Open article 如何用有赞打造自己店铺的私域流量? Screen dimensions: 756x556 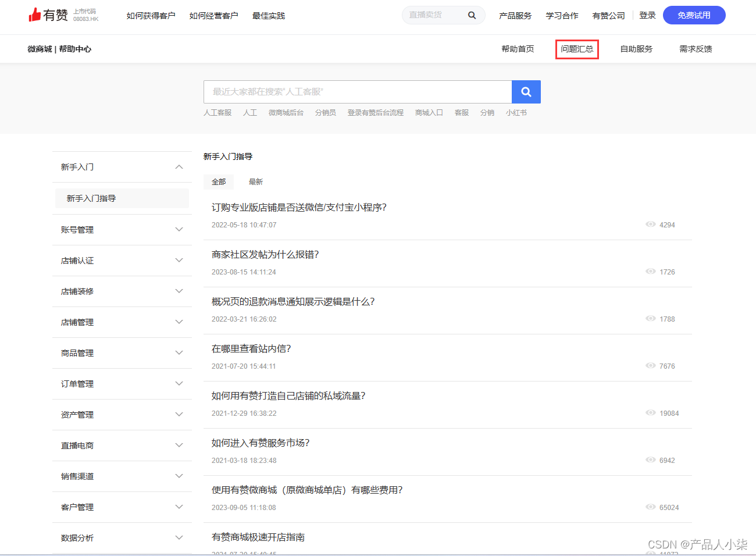288,396
